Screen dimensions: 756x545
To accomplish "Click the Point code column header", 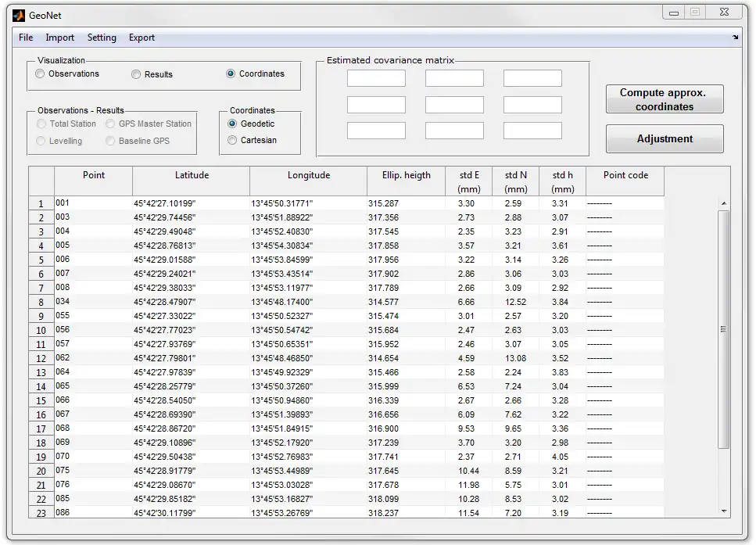I will [x=625, y=181].
